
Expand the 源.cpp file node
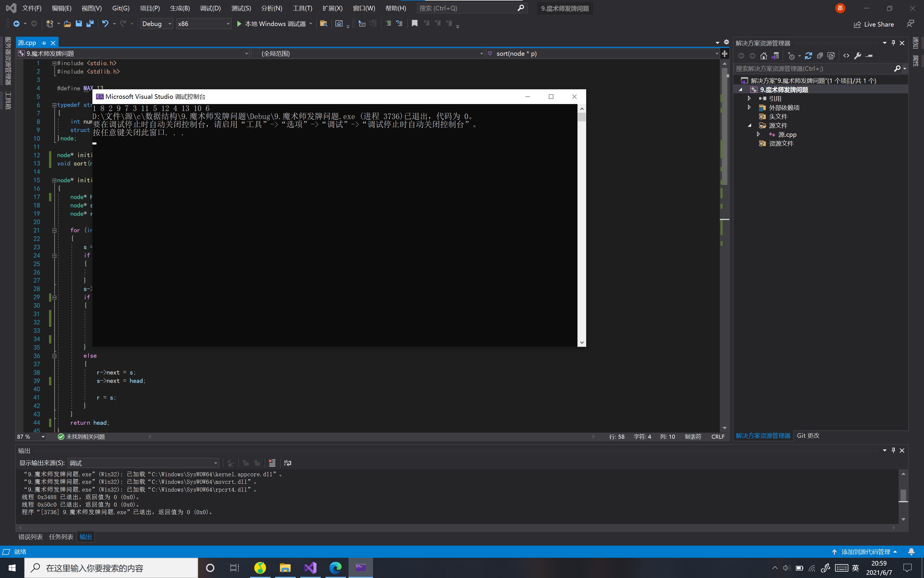pos(758,134)
